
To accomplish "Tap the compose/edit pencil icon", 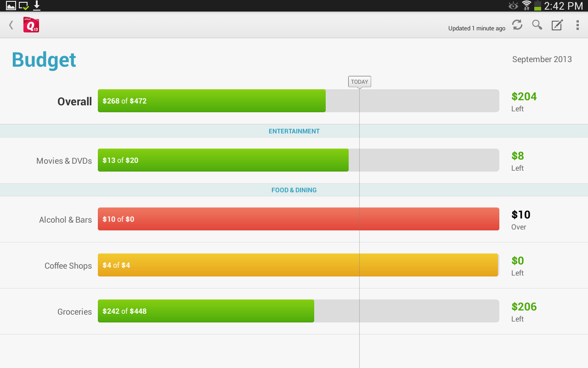I will pyautogui.click(x=557, y=25).
